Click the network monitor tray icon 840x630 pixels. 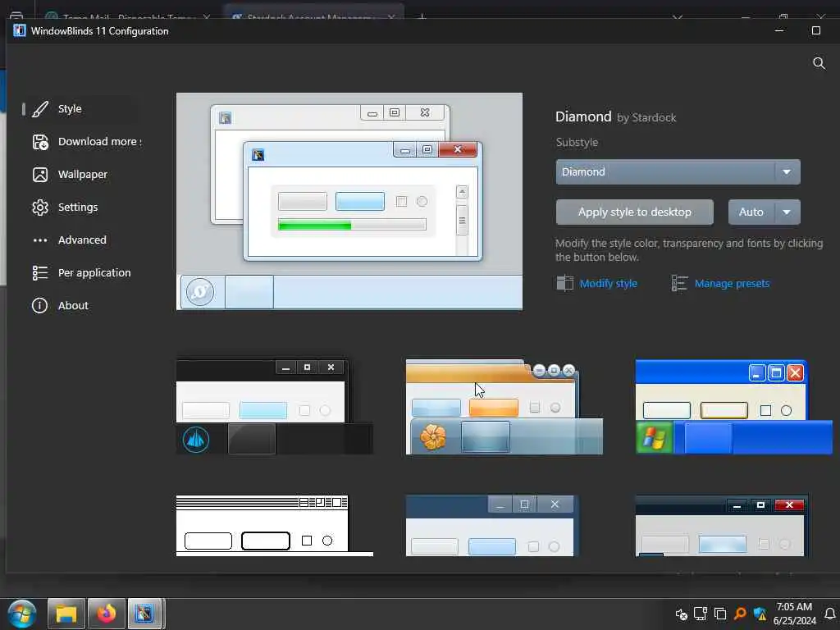[701, 614]
